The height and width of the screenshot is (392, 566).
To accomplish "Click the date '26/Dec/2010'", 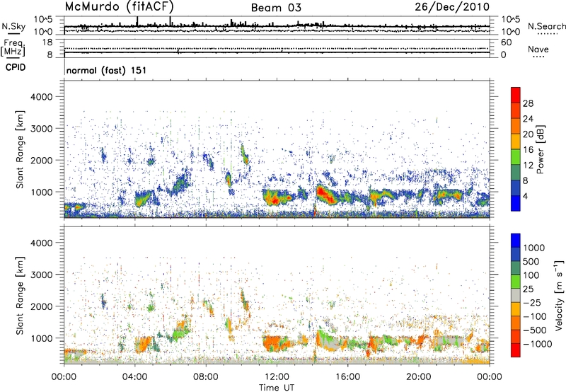I will coord(452,6).
